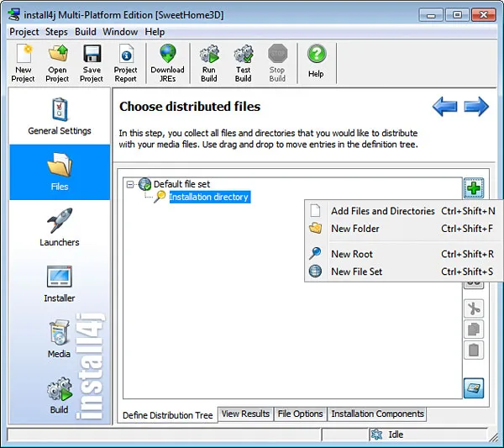Switch to the Installation Components tab
504x448 pixels.
(x=377, y=414)
